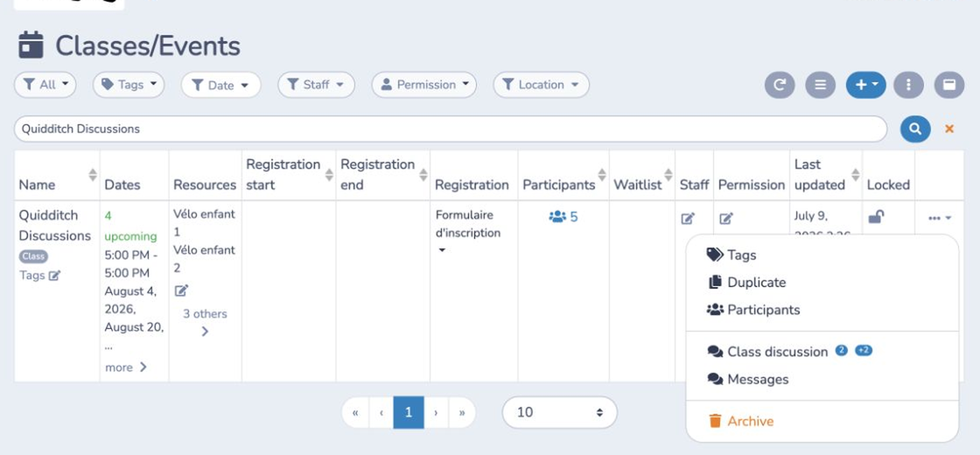
Task: Select page 1 in pagination
Action: (409, 412)
